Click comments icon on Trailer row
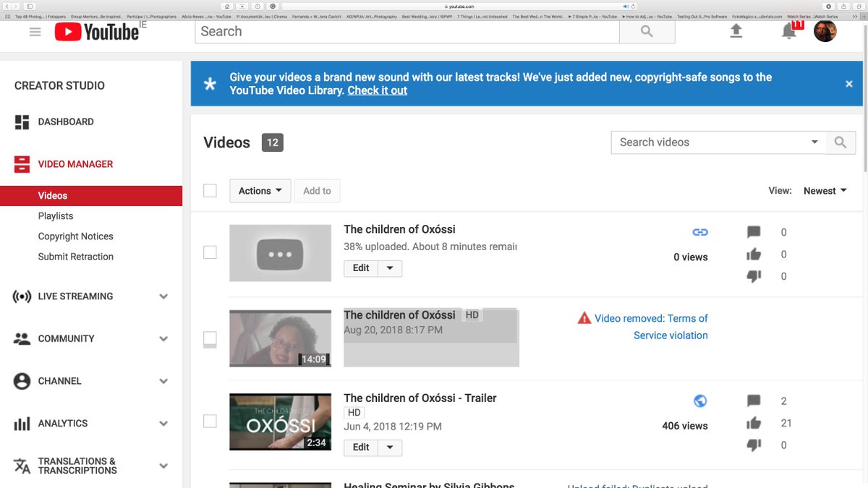Viewport: 868px width, 488px height. (754, 401)
